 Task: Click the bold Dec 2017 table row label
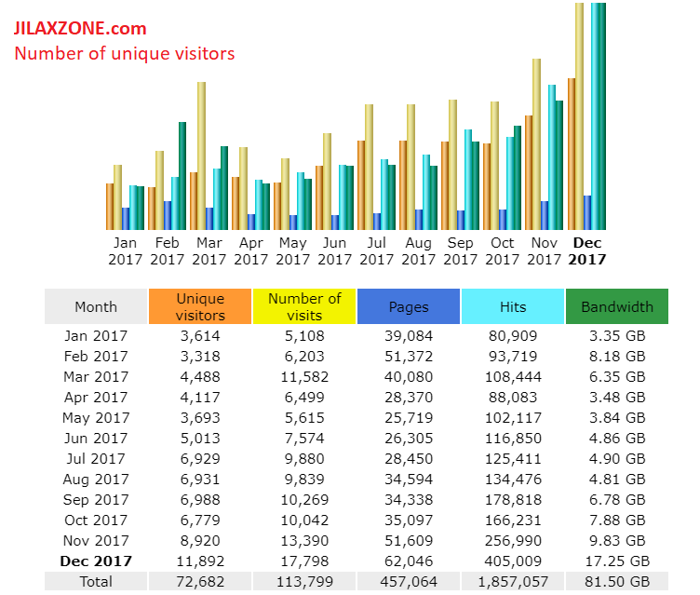click(x=96, y=561)
